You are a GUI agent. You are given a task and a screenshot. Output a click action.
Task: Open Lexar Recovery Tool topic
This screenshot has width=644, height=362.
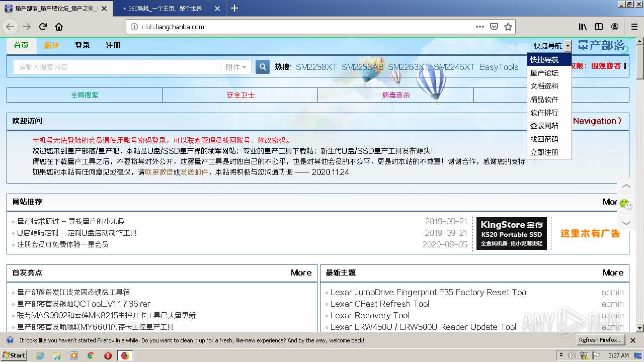point(370,315)
